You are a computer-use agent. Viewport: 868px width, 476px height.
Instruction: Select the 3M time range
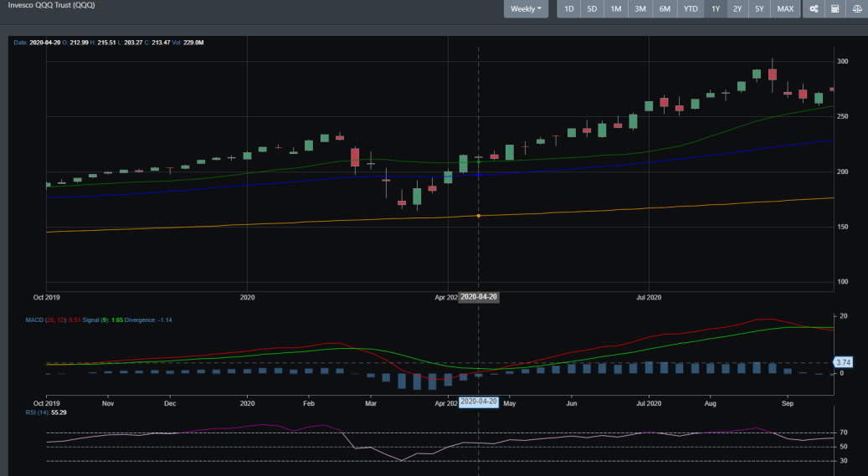640,9
